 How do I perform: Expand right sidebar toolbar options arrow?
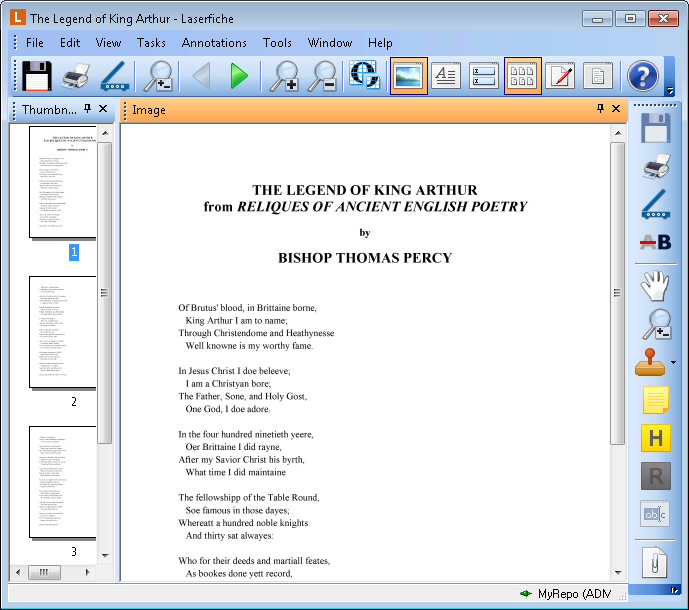tap(674, 590)
